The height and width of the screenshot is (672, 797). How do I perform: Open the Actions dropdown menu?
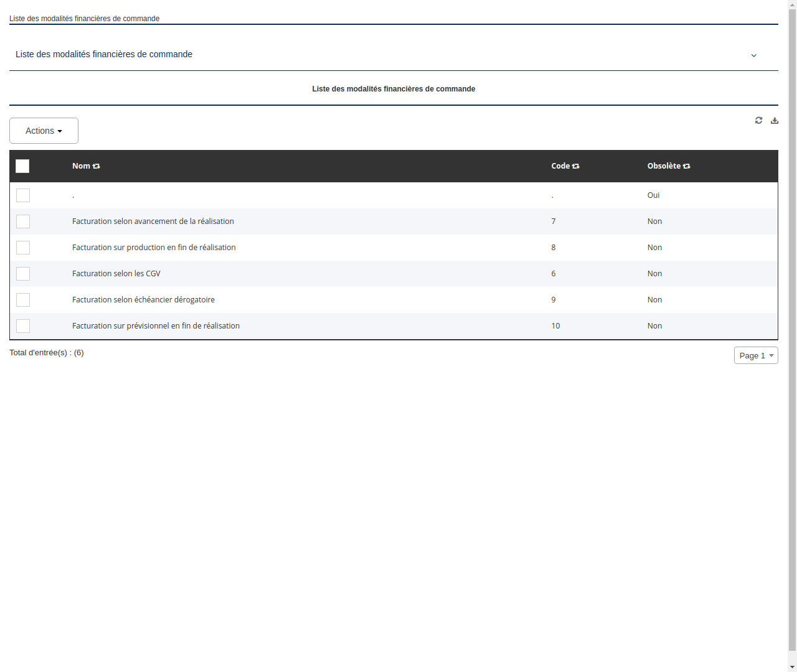(x=44, y=131)
